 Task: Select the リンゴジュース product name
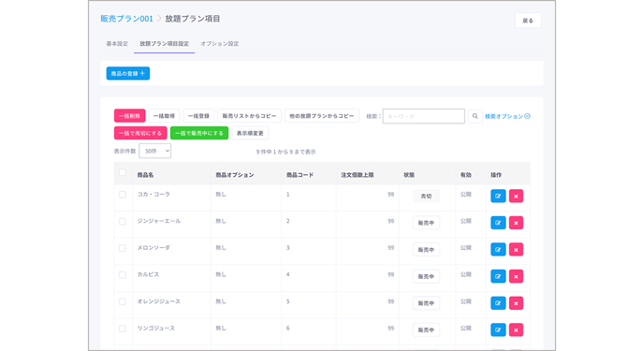pyautogui.click(x=156, y=328)
